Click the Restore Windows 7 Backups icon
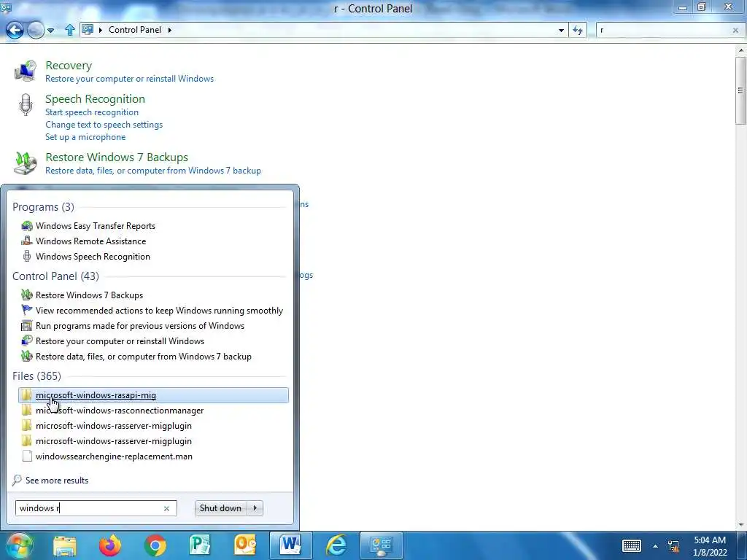Image resolution: width=747 pixels, height=560 pixels. click(26, 163)
